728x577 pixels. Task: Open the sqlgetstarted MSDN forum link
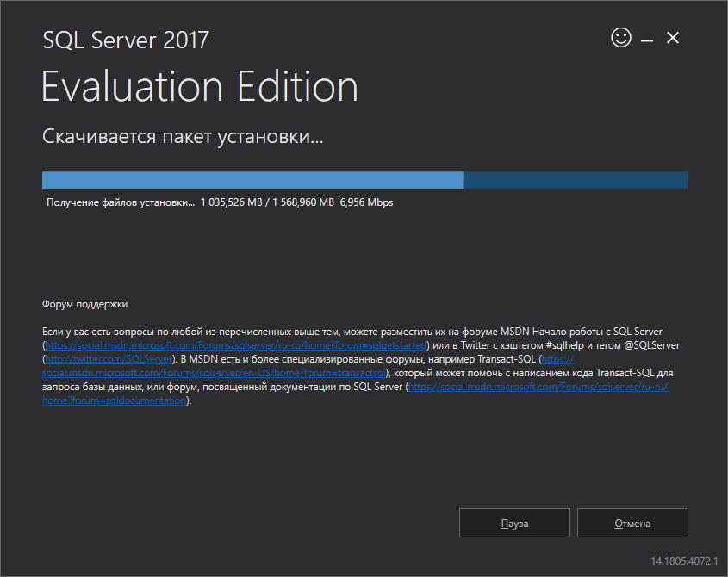[236, 344]
